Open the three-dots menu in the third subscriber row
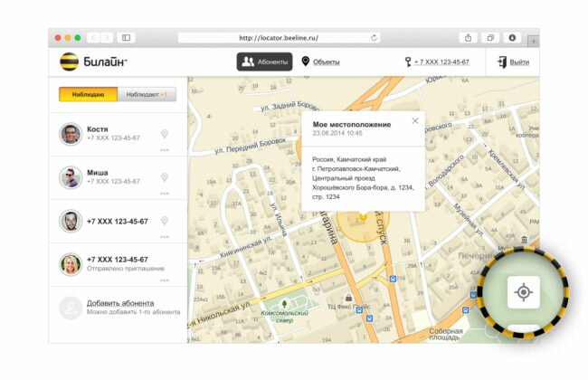The height and width of the screenshot is (380, 588). point(165,237)
